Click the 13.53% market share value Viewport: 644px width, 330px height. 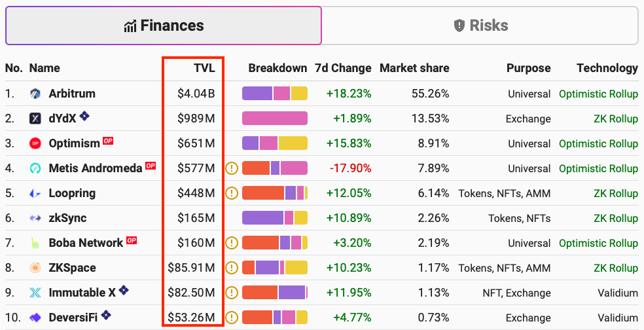[x=431, y=119]
